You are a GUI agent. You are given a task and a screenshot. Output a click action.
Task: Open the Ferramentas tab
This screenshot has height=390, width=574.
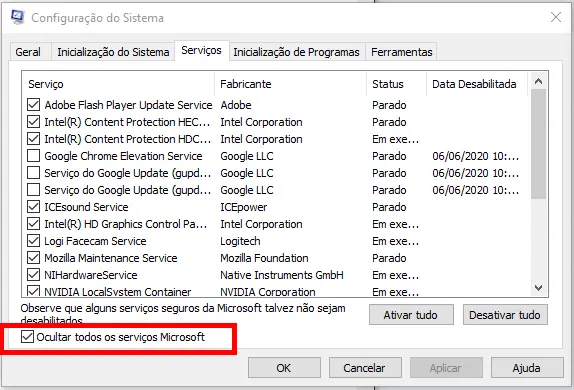click(402, 52)
